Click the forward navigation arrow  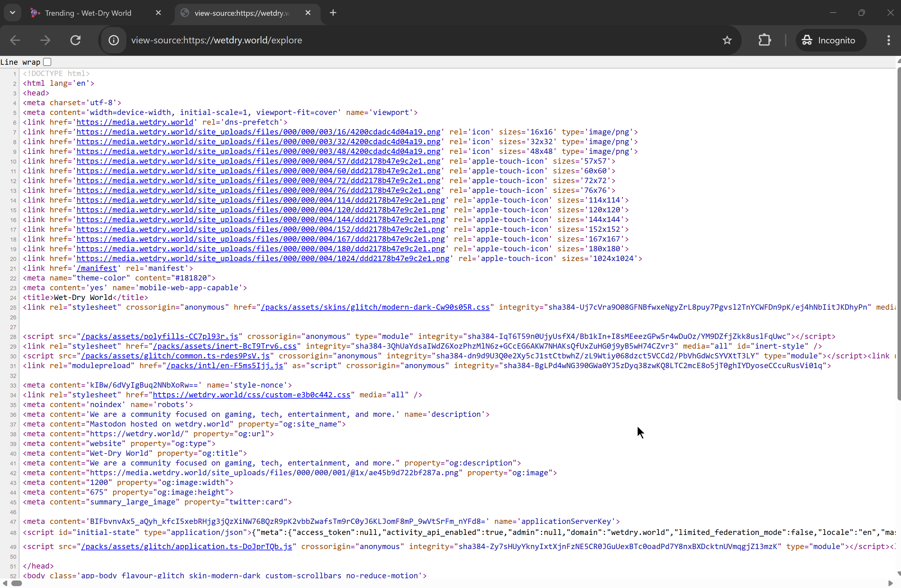point(45,40)
